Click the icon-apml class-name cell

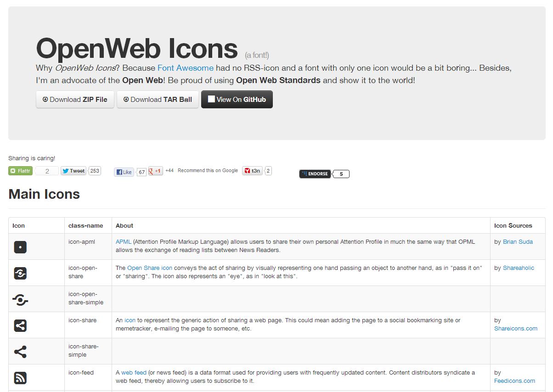88,246
